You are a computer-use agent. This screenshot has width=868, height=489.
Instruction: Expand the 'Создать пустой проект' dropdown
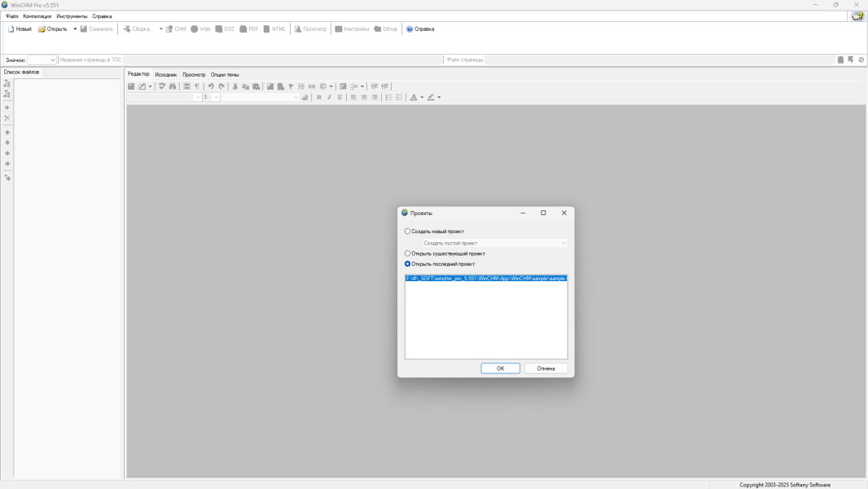coord(563,243)
